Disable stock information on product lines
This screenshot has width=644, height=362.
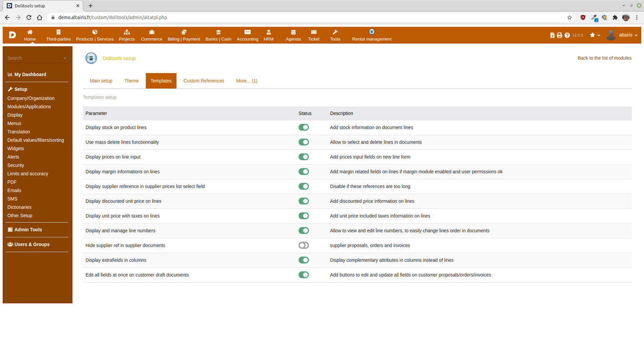(303, 127)
